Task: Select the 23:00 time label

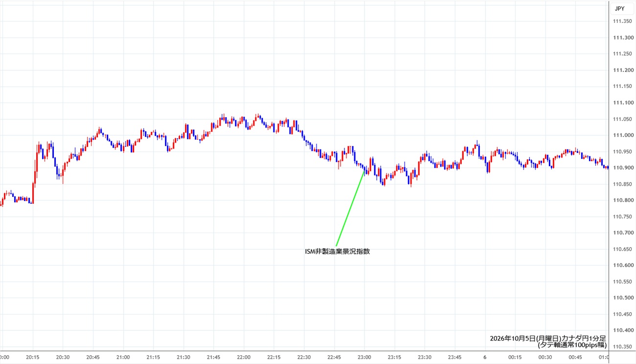Action: click(x=364, y=357)
